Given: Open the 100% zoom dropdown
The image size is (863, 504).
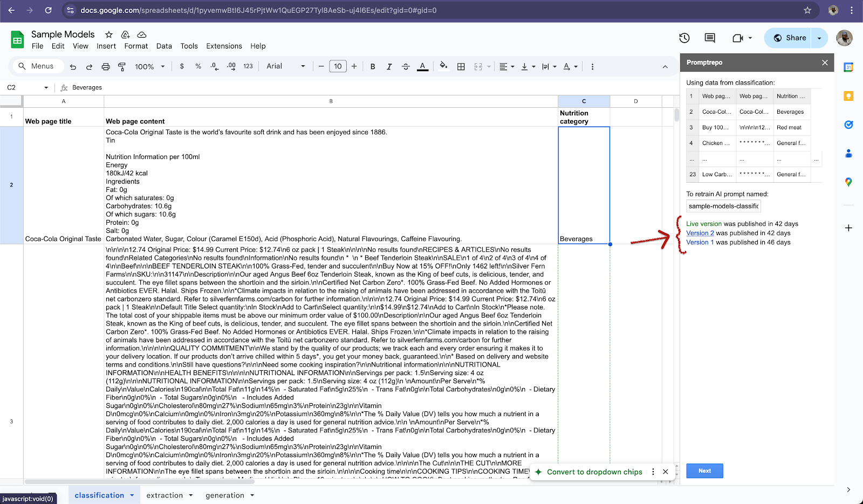Looking at the screenshot, I should [x=149, y=66].
